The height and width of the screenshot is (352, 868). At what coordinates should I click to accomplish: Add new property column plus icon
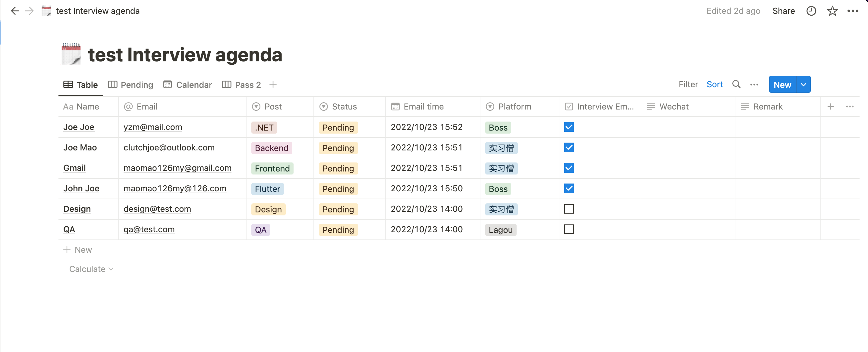(831, 107)
